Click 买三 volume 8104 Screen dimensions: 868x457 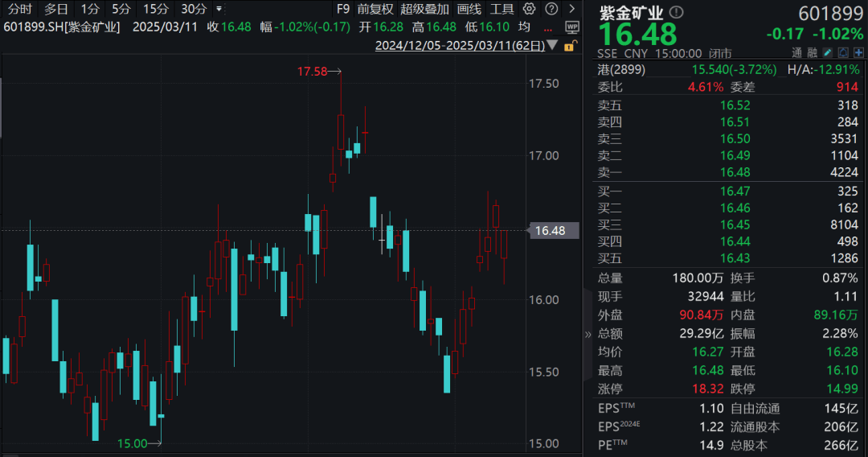[844, 224]
